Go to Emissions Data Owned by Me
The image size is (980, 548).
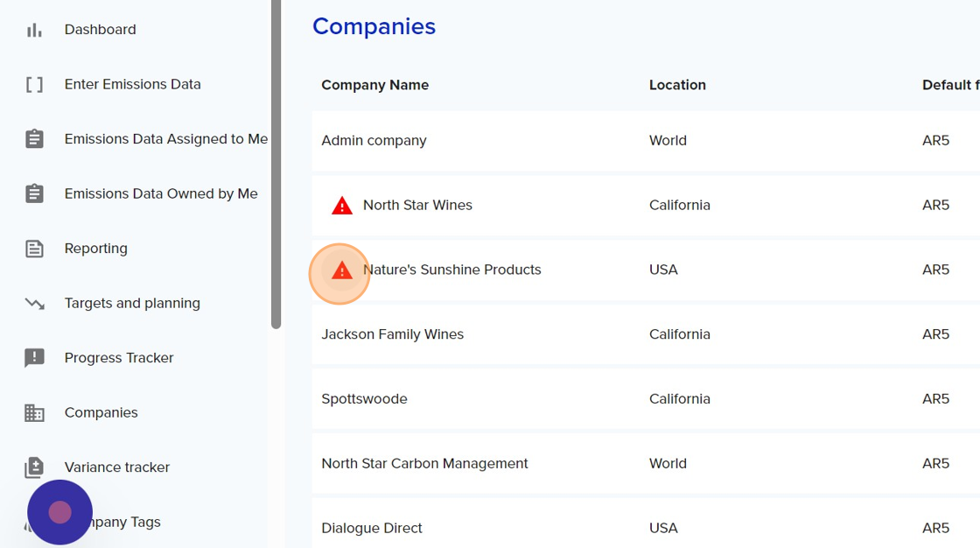161,193
